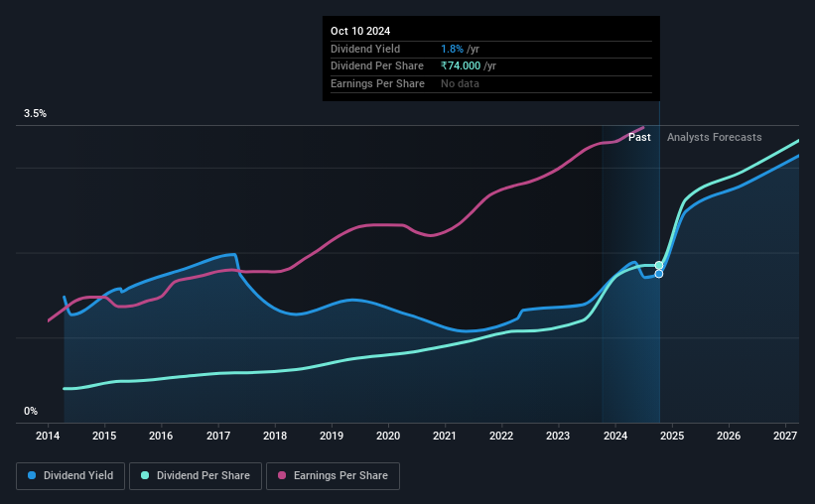The width and height of the screenshot is (815, 504).
Task: Click the Oct 10 2024 tooltip date
Action: [360, 31]
